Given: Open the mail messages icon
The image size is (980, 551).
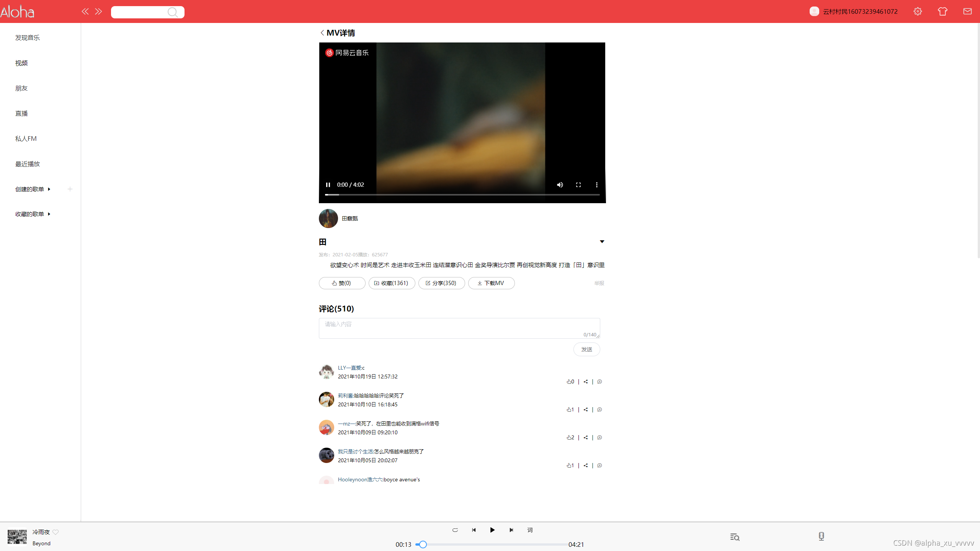Looking at the screenshot, I should point(967,11).
